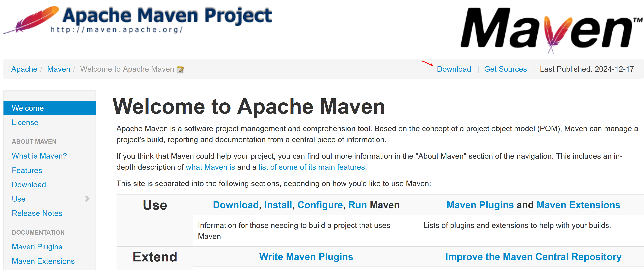This screenshot has height=270, width=644.
Task: Click the edit page pencil icon
Action: [x=180, y=69]
